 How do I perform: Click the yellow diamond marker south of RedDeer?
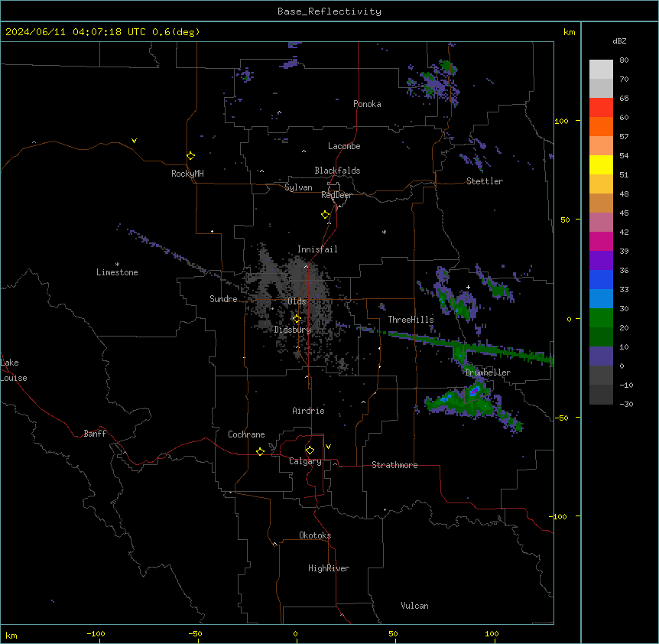click(325, 215)
